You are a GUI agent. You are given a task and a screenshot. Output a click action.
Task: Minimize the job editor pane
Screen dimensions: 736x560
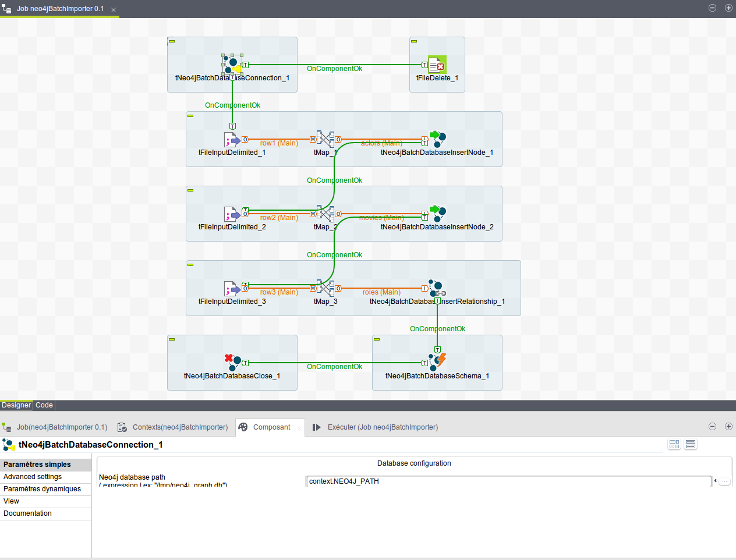click(712, 8)
